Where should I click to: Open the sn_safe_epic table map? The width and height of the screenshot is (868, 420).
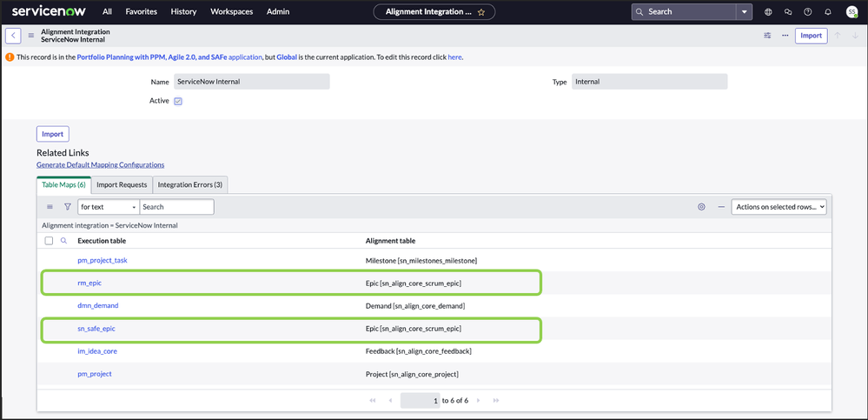(96, 329)
